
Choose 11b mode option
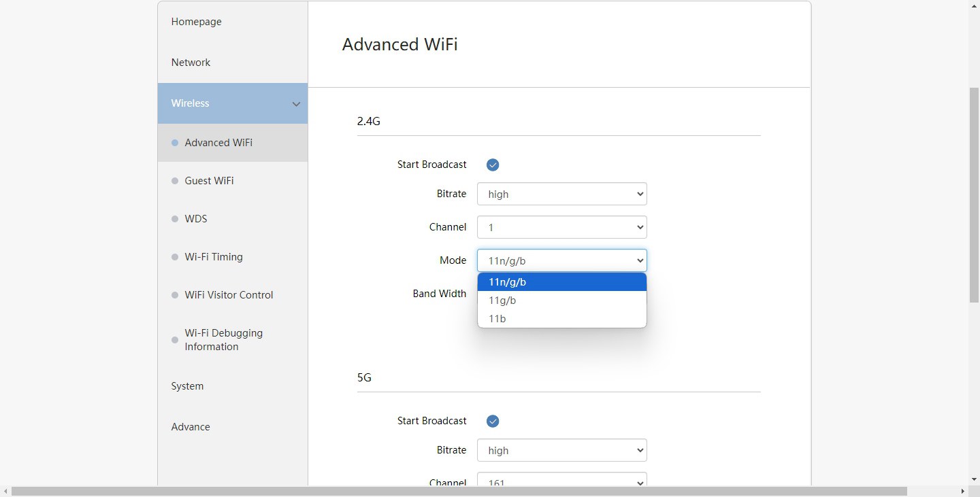pos(562,319)
